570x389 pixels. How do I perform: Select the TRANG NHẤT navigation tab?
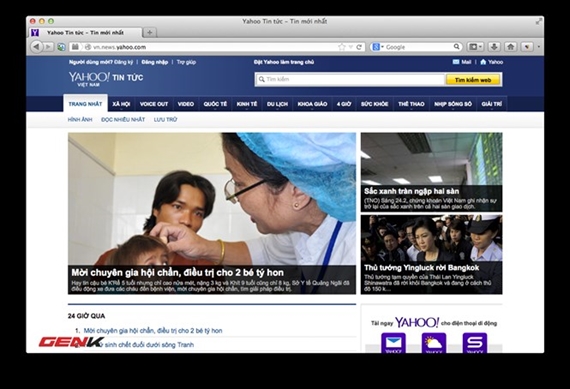tap(85, 104)
